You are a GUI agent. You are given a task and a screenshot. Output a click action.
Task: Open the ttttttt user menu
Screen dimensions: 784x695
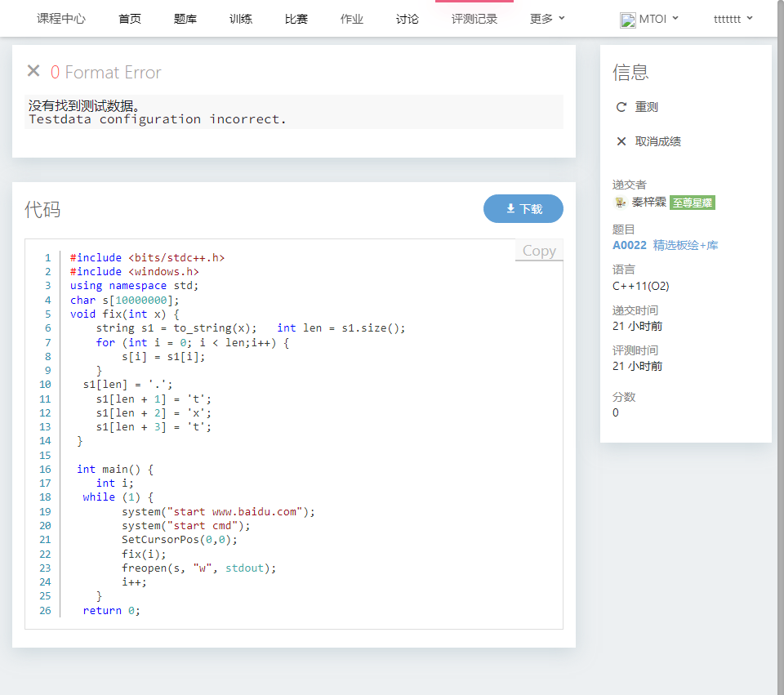click(733, 19)
